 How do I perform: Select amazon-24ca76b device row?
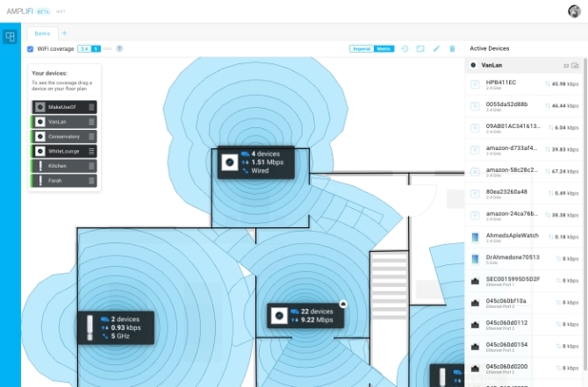pos(524,215)
